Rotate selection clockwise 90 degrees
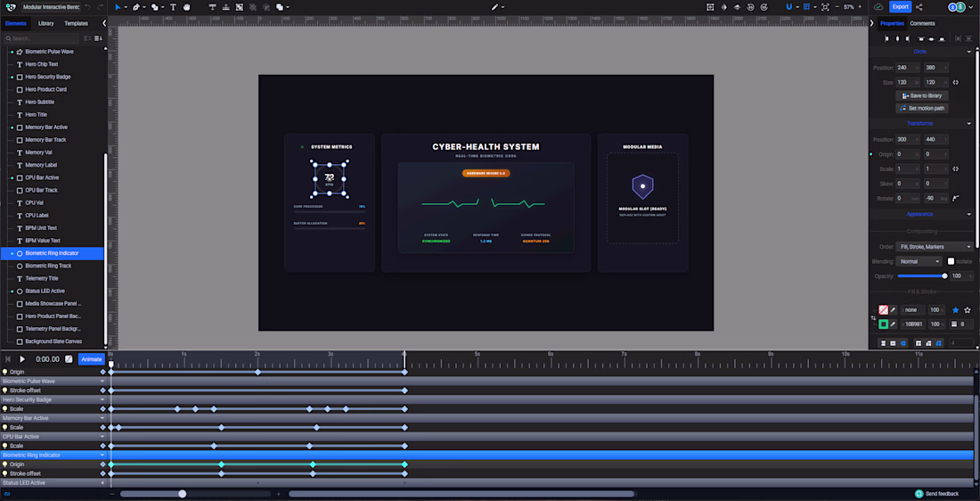This screenshot has width=980, height=501. coord(765,7)
